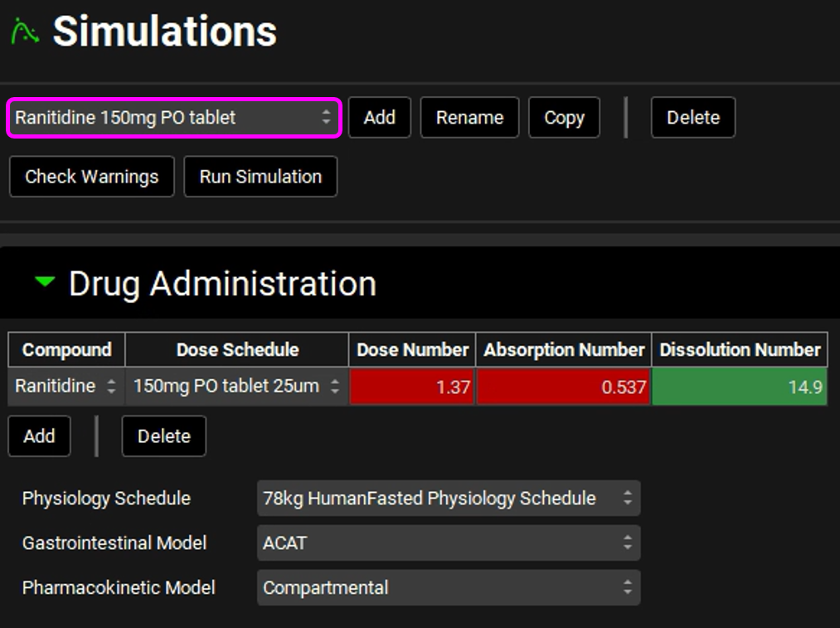Change the Gastrointestinal Model dropdown

[448, 543]
